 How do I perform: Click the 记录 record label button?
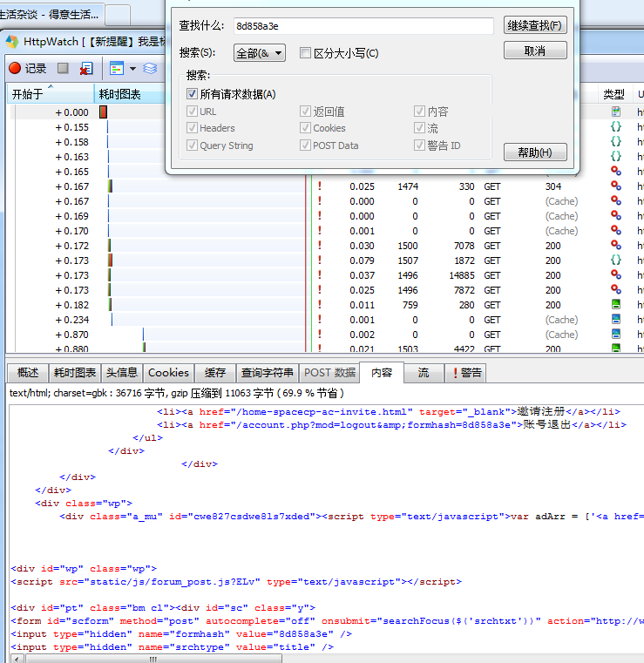(x=36, y=69)
